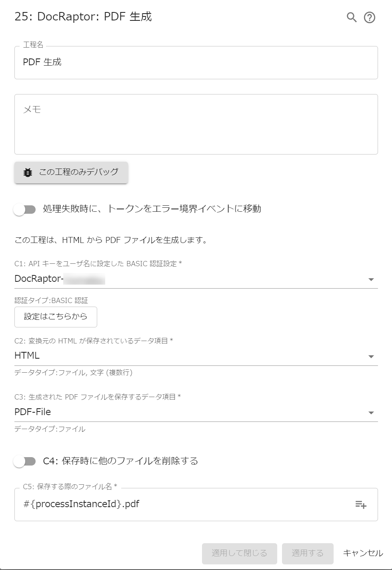Image resolution: width=392 pixels, height=570 pixels.
Task: Click the dialog title 25: DocRaptor: PDF 生成
Action: [x=82, y=17]
